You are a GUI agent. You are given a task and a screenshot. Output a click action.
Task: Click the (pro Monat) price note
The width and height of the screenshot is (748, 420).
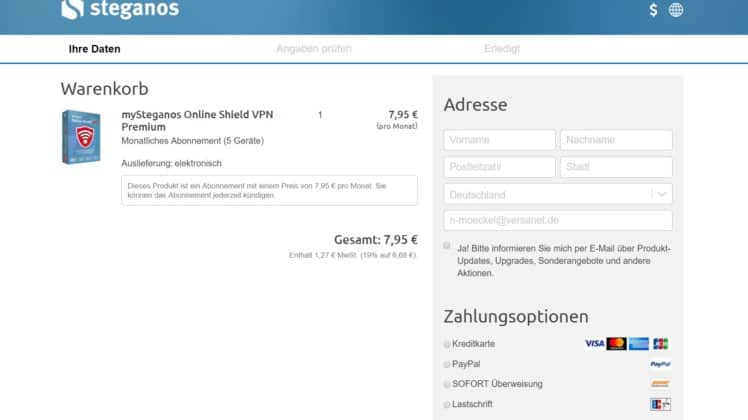(397, 126)
